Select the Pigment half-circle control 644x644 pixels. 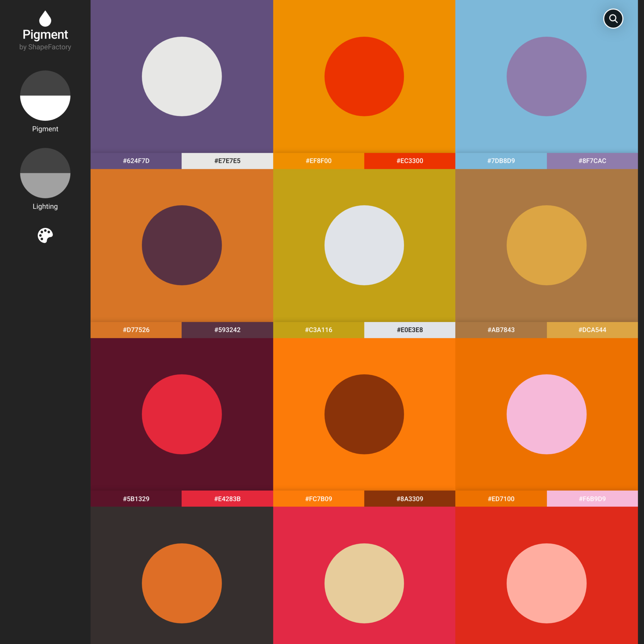(45, 95)
